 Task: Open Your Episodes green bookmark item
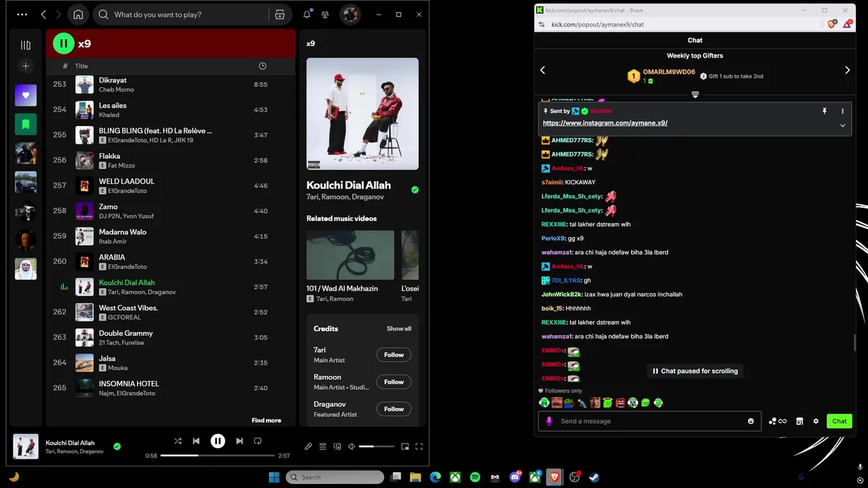26,124
